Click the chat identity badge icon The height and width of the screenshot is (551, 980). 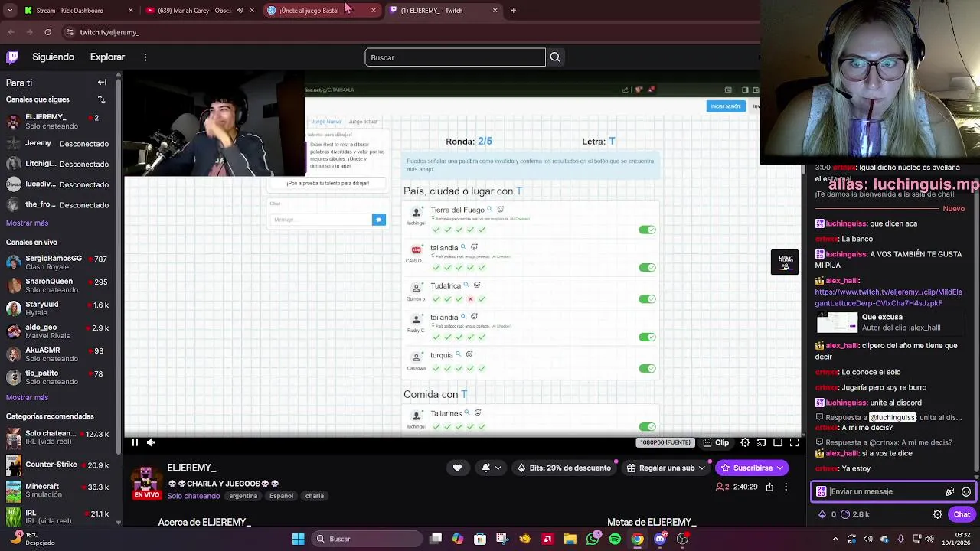pyautogui.click(x=822, y=491)
